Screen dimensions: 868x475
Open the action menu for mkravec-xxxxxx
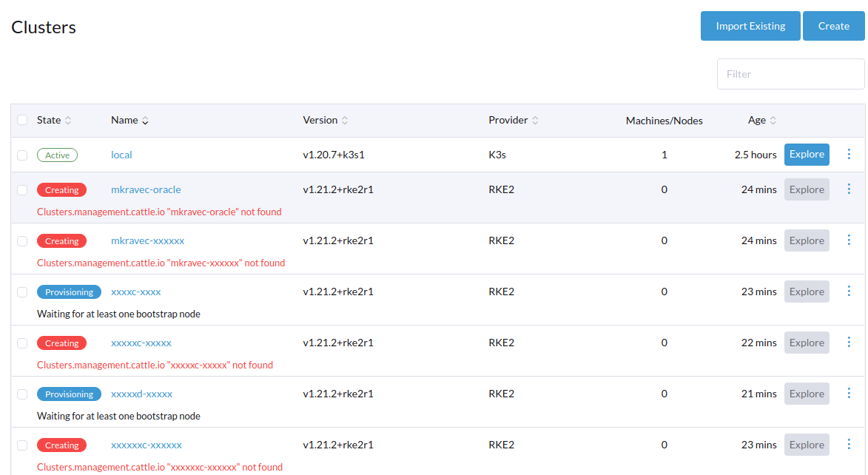pos(849,240)
